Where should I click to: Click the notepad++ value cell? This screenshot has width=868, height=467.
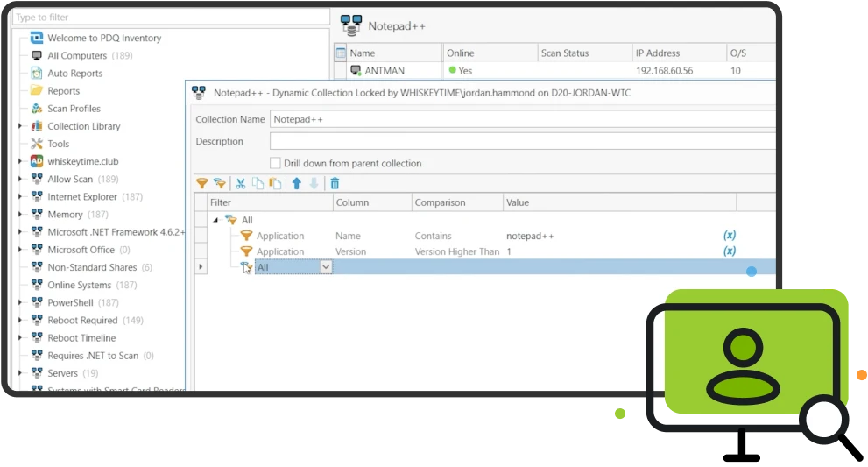(x=530, y=236)
